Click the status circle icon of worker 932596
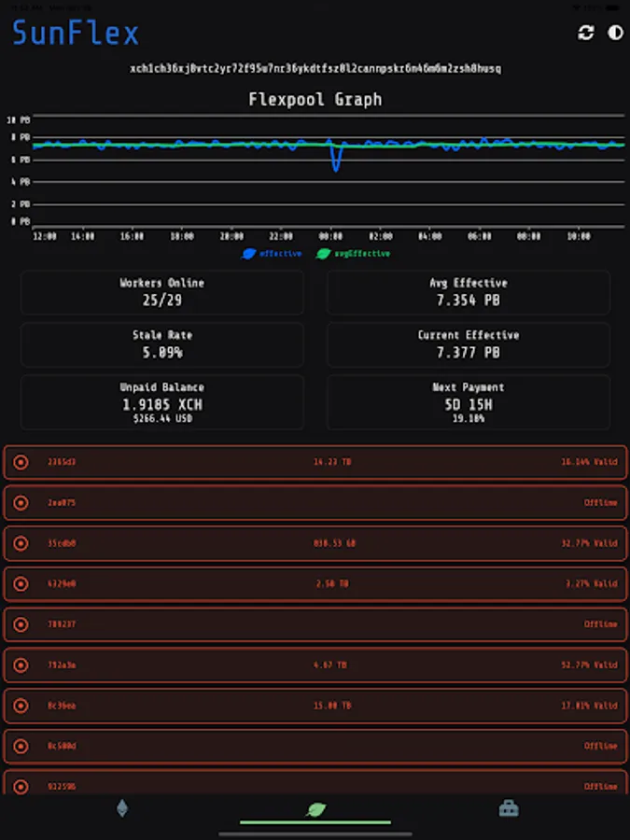 pos(21,787)
